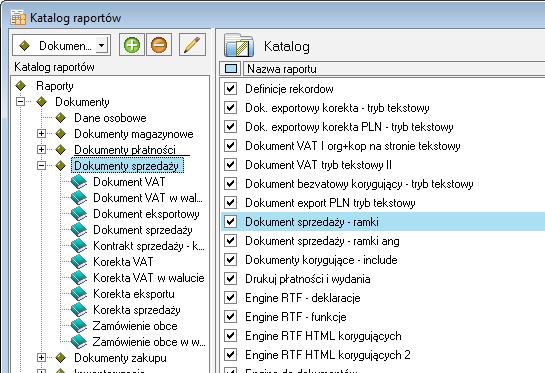Uncheck Dok. exportowy korekta - tryb tekstowy
This screenshot has height=373, width=545.
pos(230,108)
